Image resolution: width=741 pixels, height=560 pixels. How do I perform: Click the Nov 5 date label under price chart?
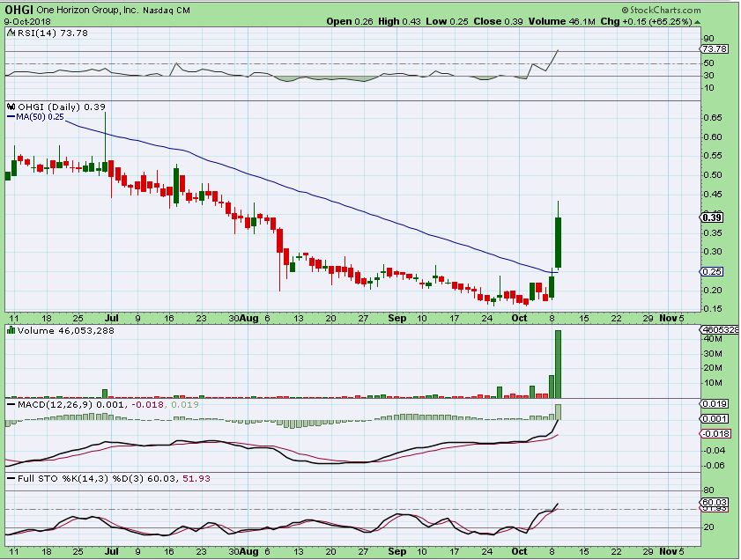671,318
